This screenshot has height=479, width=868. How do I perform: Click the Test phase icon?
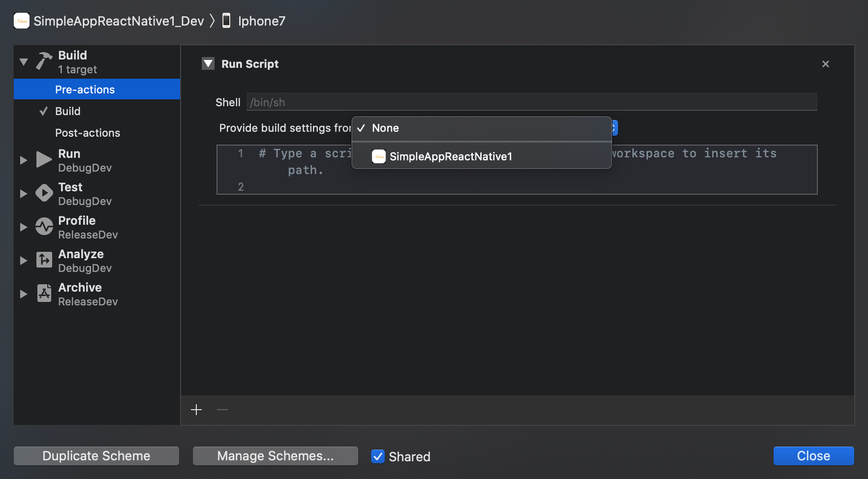[x=44, y=193]
